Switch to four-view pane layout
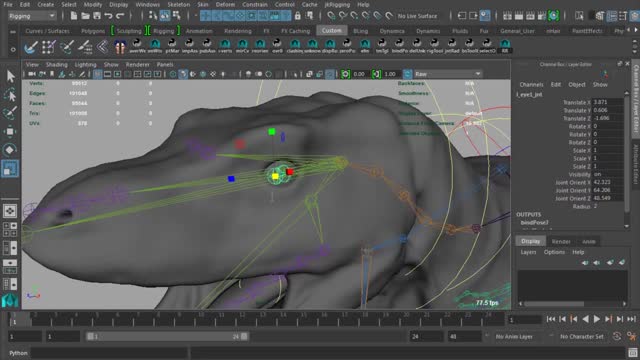The image size is (640, 360). (10, 229)
